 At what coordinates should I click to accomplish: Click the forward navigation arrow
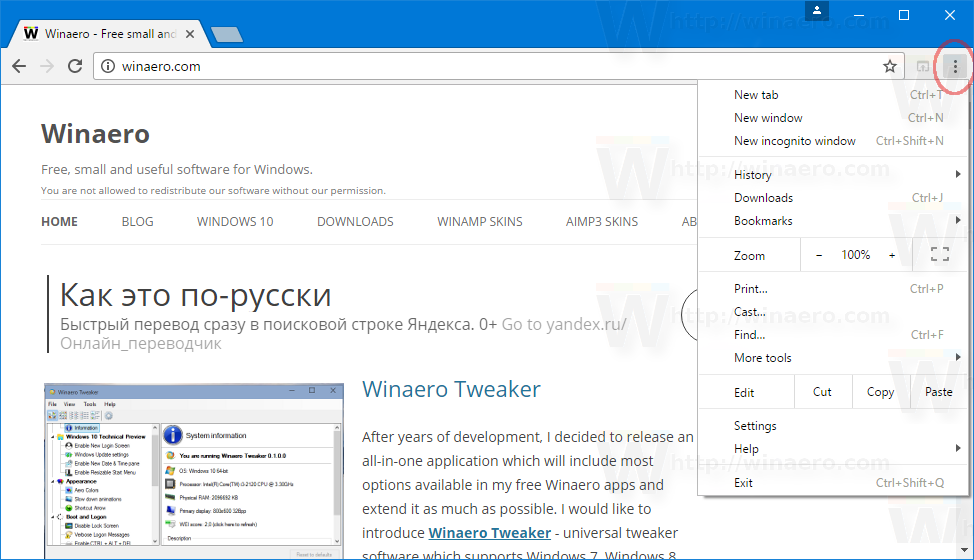47,66
